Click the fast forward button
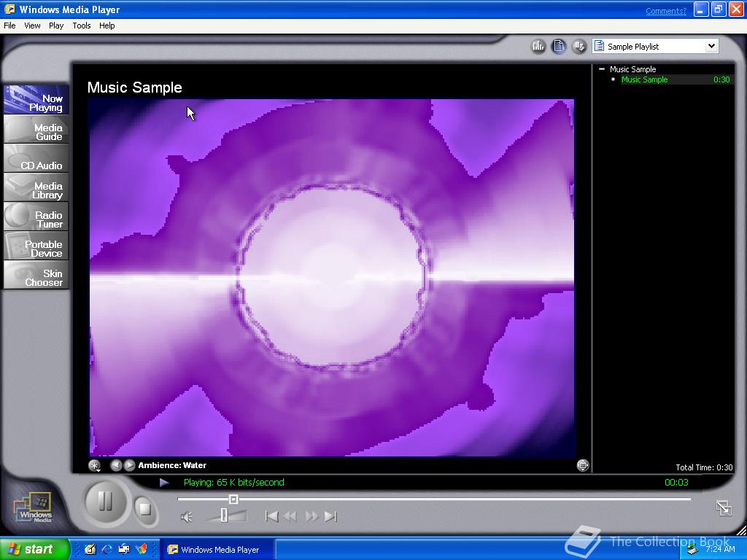Screen dimensions: 747x560 pyautogui.click(x=311, y=517)
